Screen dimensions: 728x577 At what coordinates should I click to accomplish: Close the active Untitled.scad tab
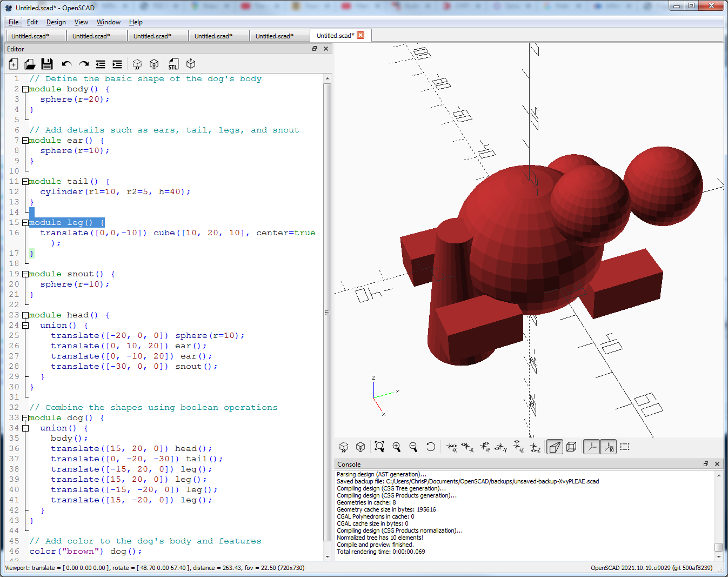pyautogui.click(x=360, y=35)
